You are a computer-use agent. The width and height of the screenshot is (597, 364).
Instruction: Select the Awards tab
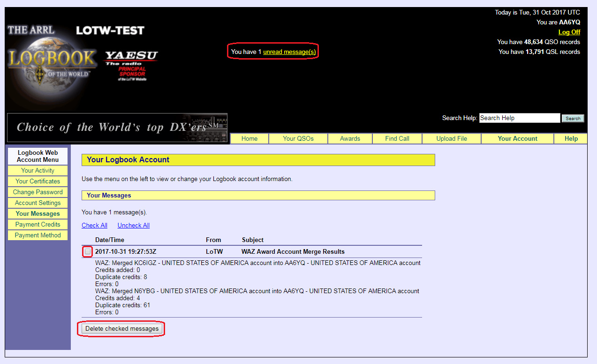click(350, 138)
